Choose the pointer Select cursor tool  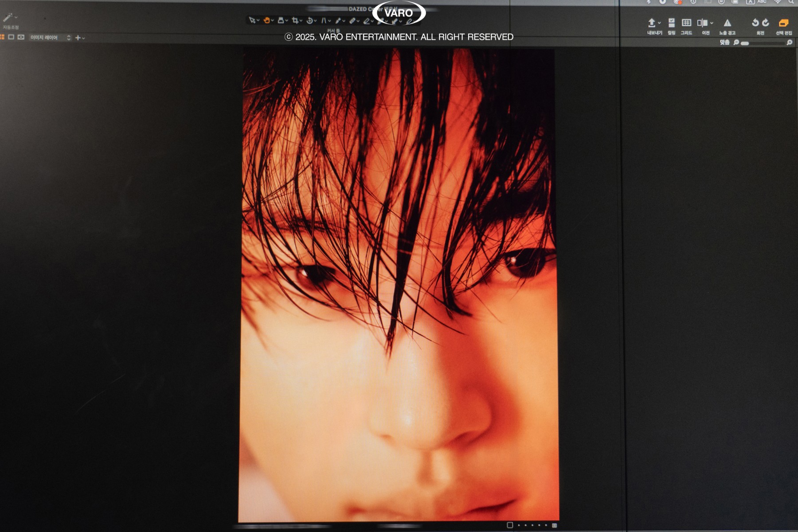252,20
